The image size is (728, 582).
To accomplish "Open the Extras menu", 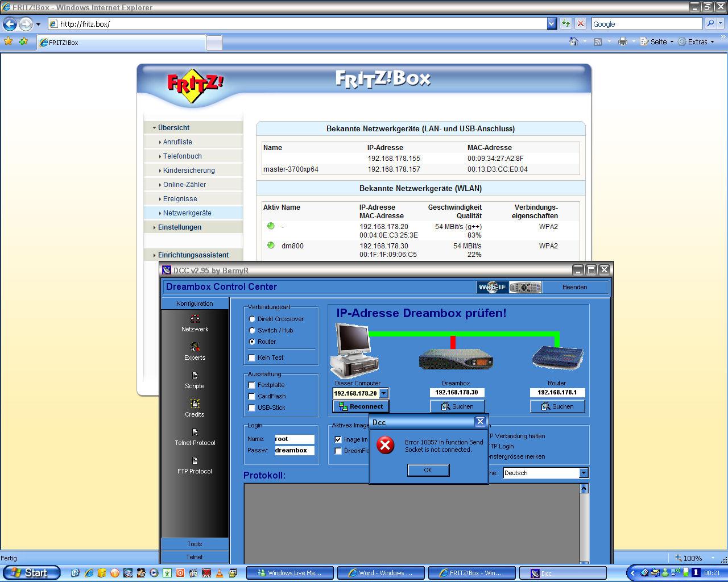I will point(696,42).
